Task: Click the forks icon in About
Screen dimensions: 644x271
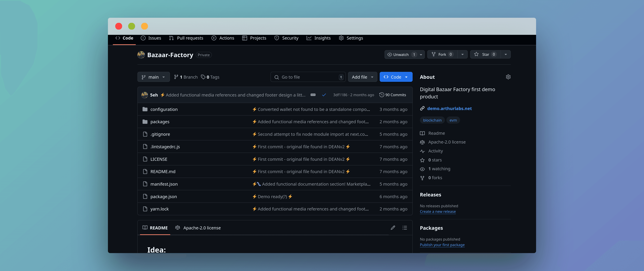Action: pyautogui.click(x=422, y=178)
